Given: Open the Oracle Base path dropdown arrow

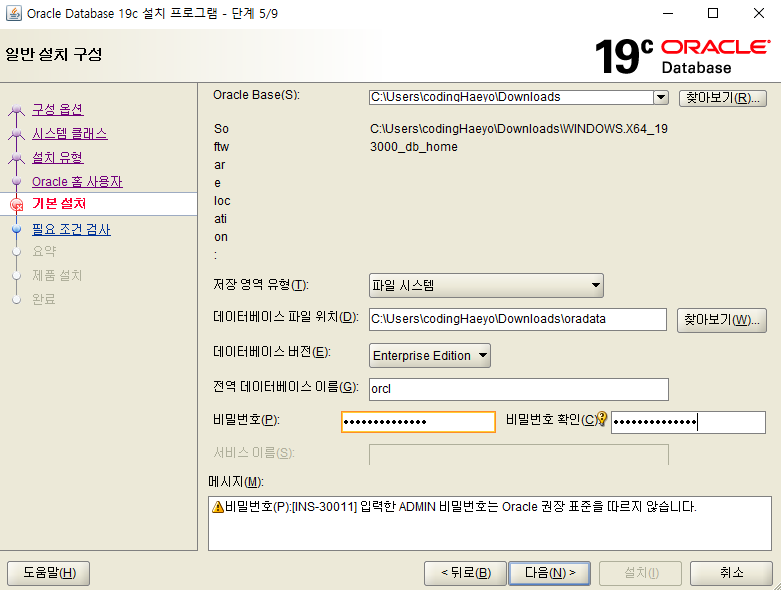Looking at the screenshot, I should pos(661,97).
